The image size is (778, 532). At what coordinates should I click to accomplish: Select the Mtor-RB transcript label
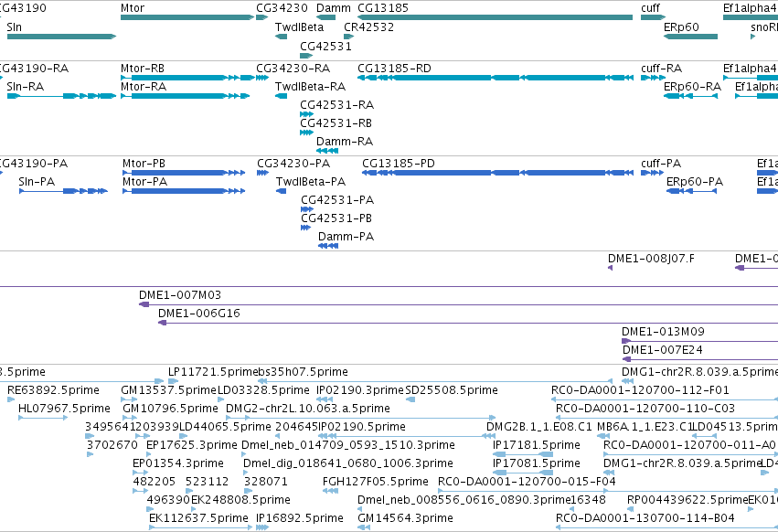(143, 69)
